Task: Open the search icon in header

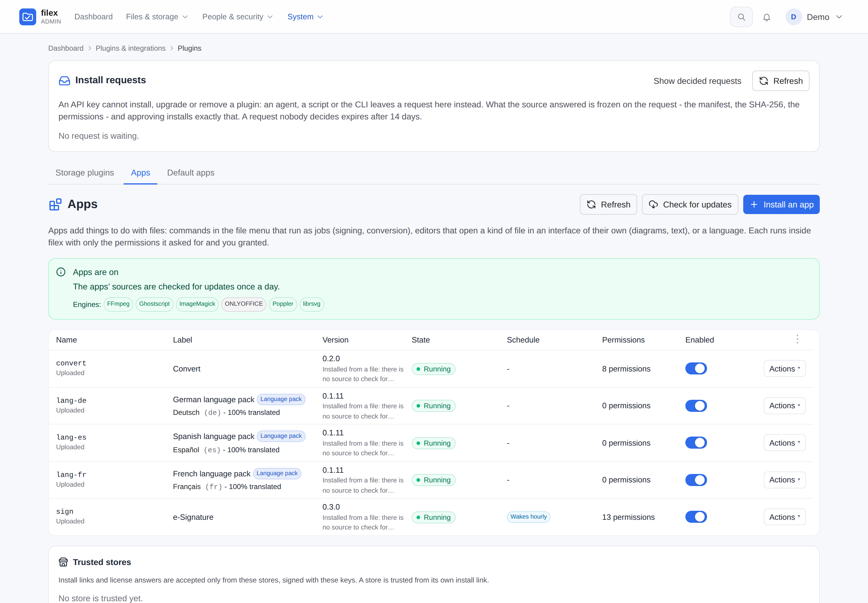Action: click(x=741, y=17)
